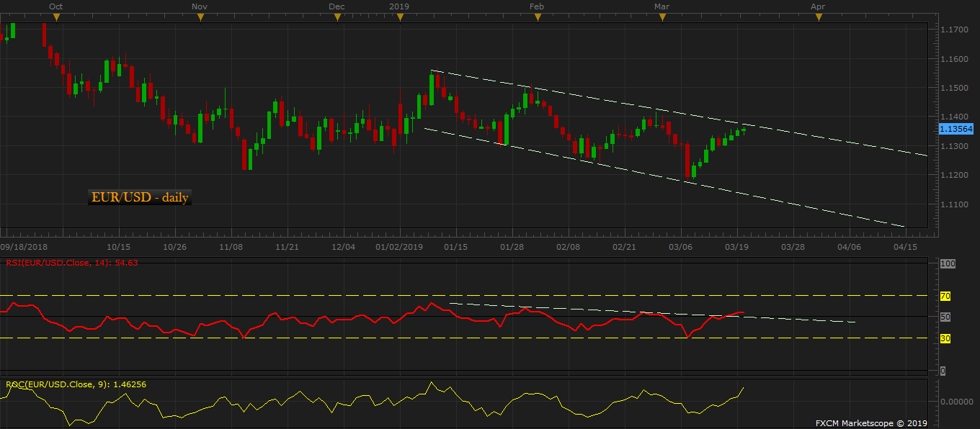980x429 pixels.
Task: Click the 01/28 date axis label
Action: [x=512, y=246]
